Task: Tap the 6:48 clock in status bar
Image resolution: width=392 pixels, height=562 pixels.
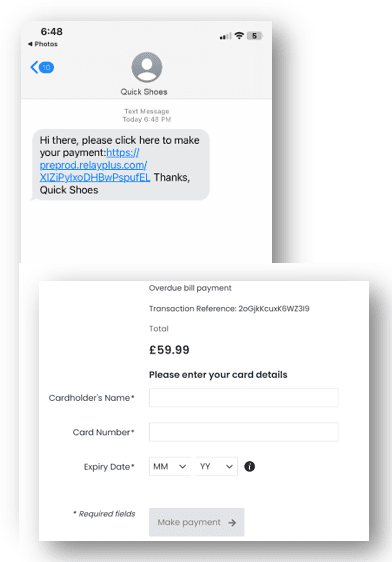Action: point(52,32)
